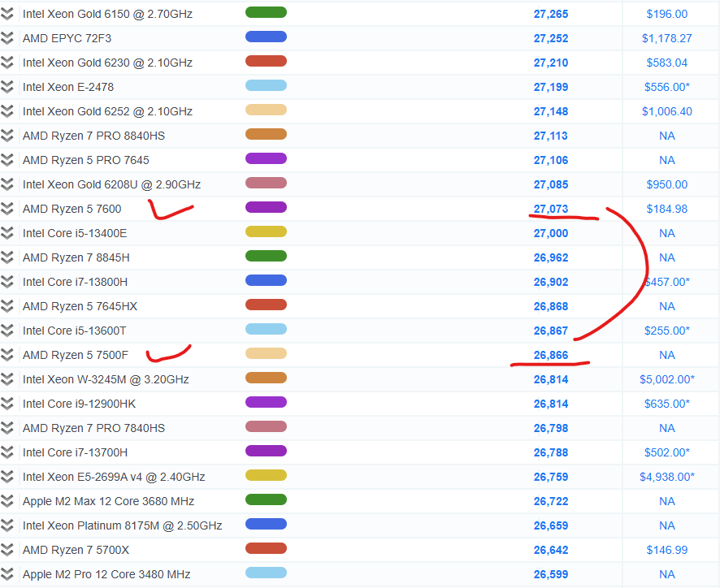Open Apple M2 Pro 12 Core link

point(106,574)
